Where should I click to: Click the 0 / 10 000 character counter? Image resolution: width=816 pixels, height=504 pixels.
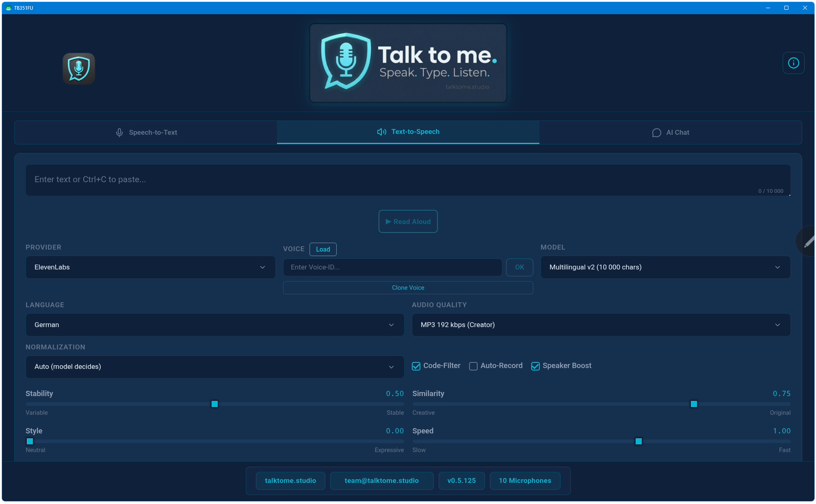(771, 191)
